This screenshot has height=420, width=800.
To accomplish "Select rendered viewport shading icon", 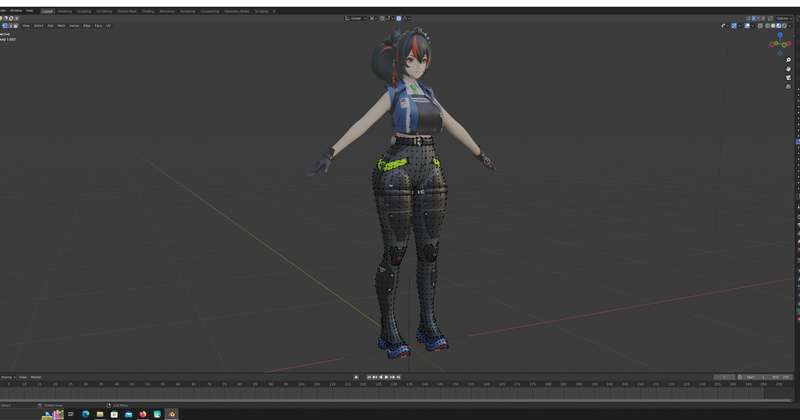I will point(783,25).
